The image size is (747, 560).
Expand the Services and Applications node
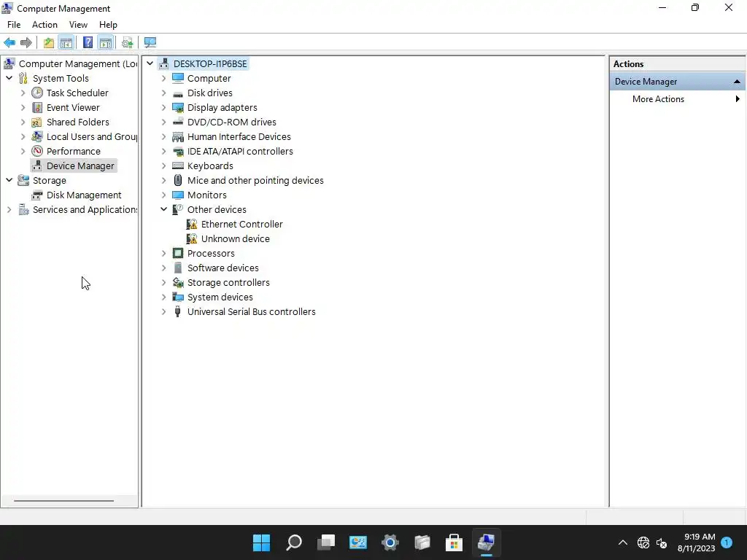point(9,209)
